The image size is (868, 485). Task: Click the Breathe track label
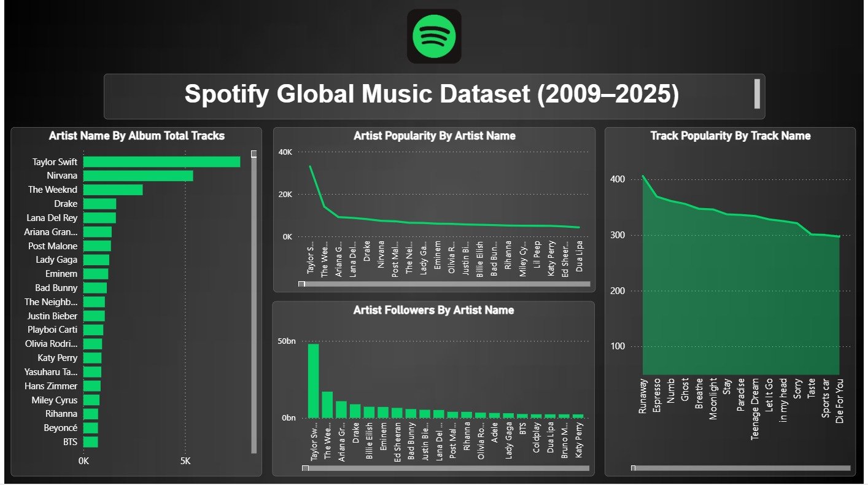click(x=699, y=394)
